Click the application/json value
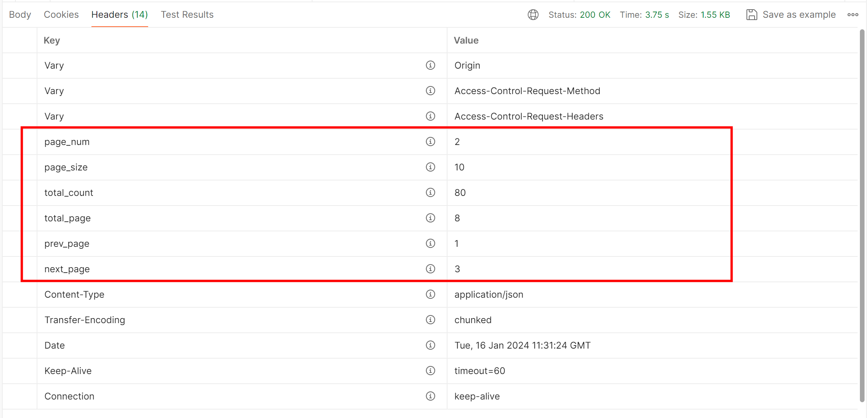Image resolution: width=868 pixels, height=418 pixels. [x=489, y=295]
